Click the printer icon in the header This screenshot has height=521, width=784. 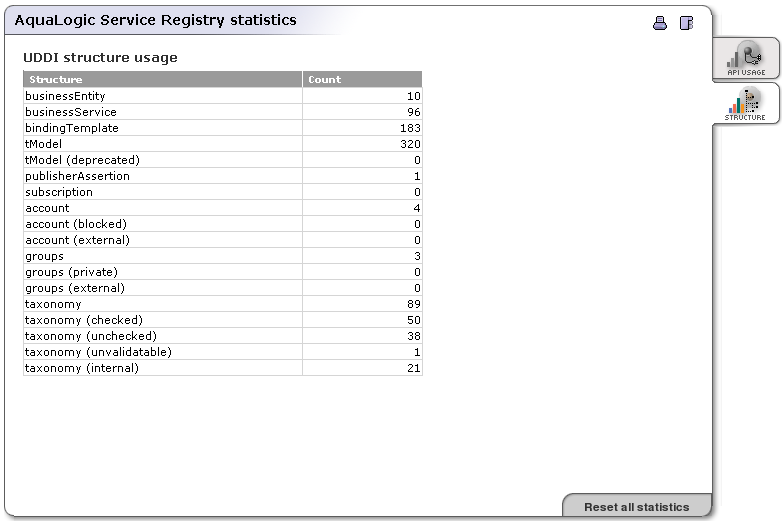(660, 23)
